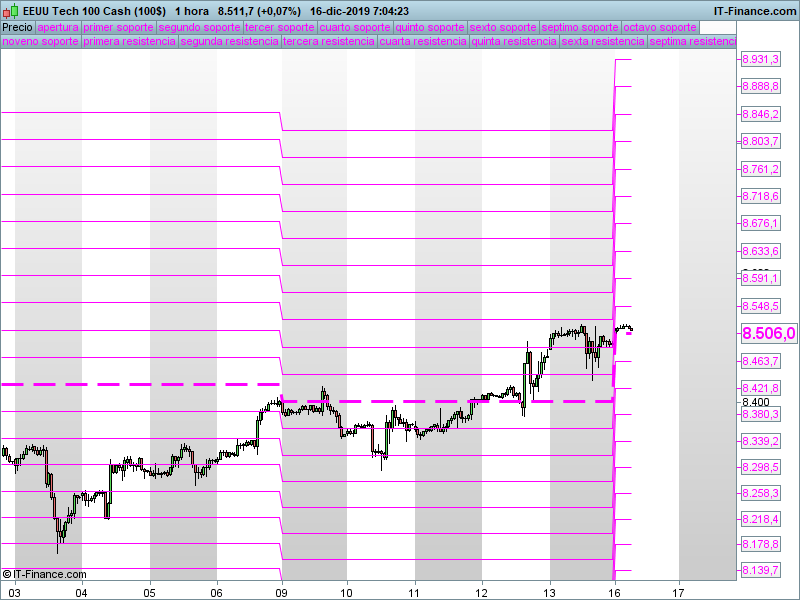This screenshot has height=600, width=800.
Task: Click the 8.846,2 price axis label
Action: pyautogui.click(x=760, y=114)
